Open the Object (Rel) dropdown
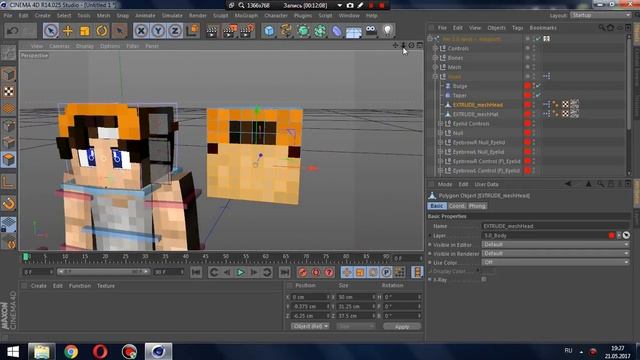This screenshot has height=360, width=640. pos(310,327)
